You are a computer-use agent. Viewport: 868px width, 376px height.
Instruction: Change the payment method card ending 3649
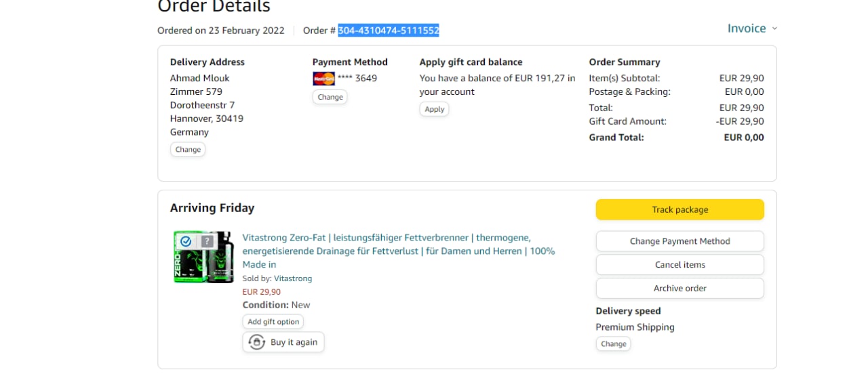tap(330, 97)
